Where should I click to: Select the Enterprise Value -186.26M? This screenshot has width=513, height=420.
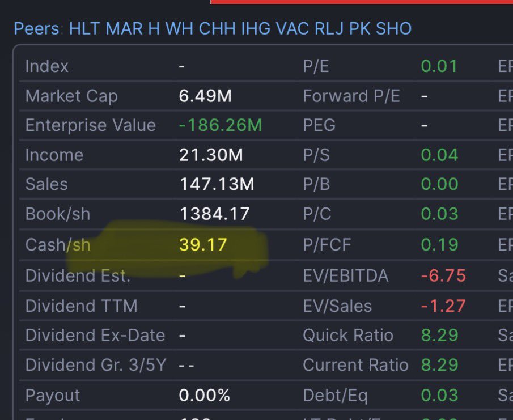tap(221, 125)
